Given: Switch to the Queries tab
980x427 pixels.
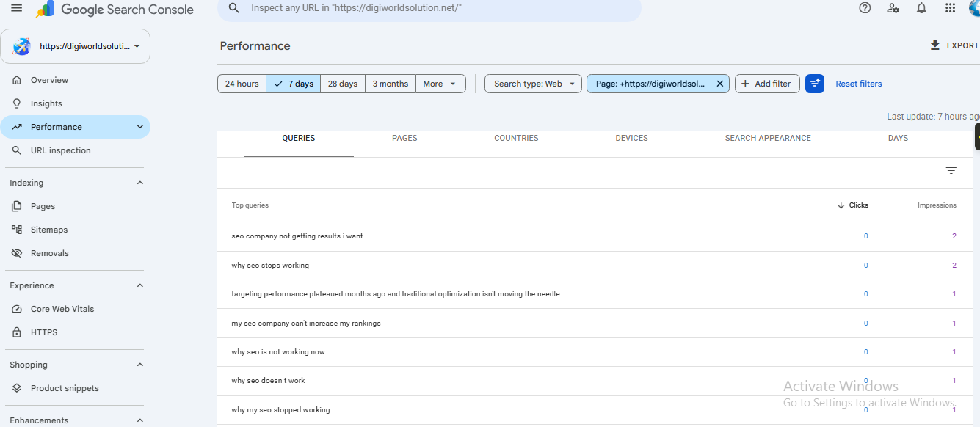Looking at the screenshot, I should click(299, 138).
